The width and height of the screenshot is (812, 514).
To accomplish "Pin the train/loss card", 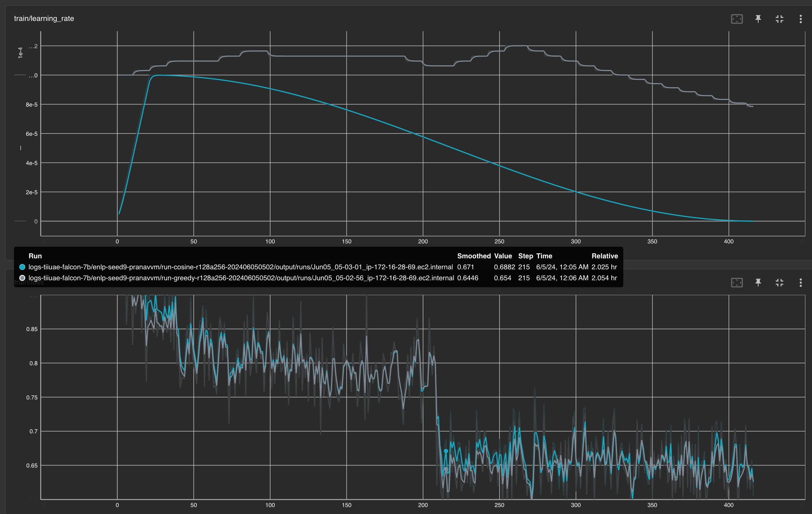I will 758,283.
